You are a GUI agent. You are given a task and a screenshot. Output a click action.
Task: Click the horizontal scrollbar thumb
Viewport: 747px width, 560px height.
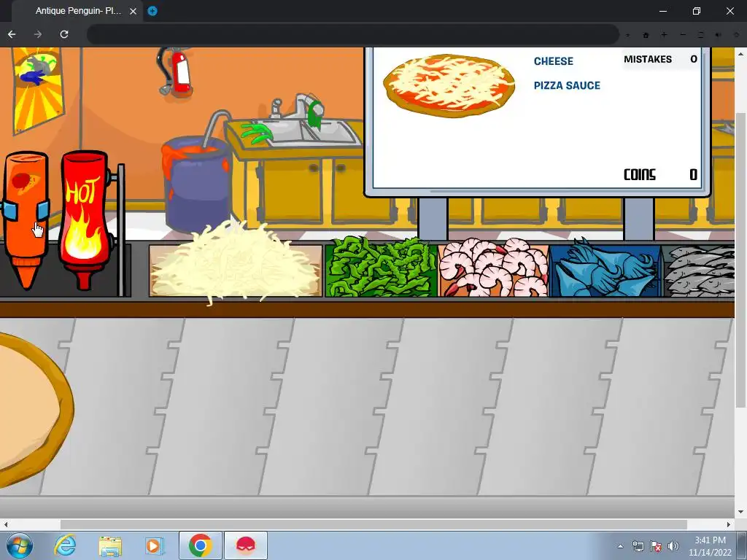click(373, 524)
